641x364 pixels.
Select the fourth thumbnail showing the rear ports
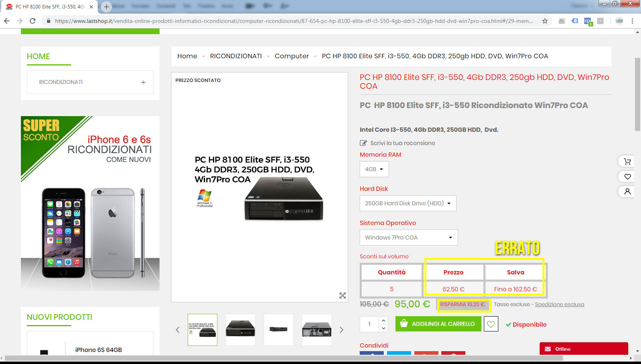click(x=317, y=330)
